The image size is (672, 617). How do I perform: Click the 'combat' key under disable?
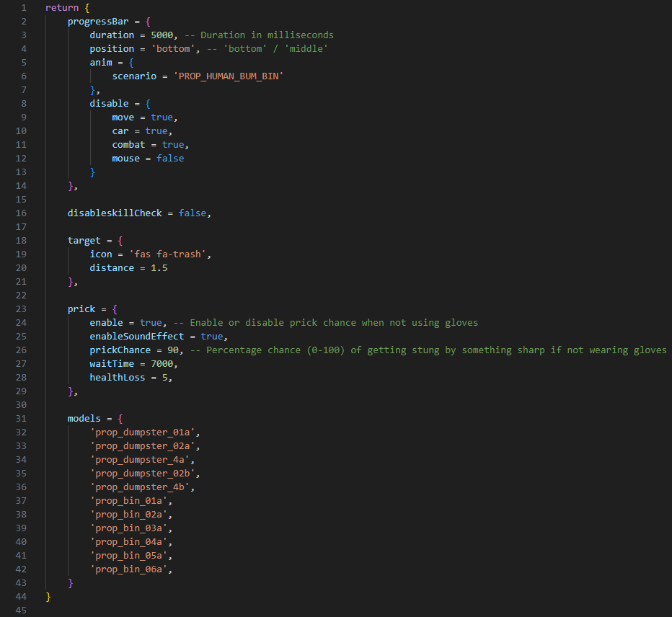coord(128,144)
